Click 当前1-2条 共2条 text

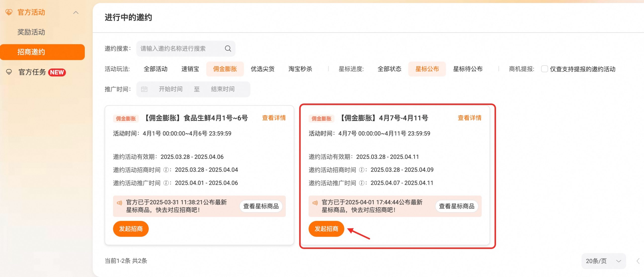[x=126, y=261]
